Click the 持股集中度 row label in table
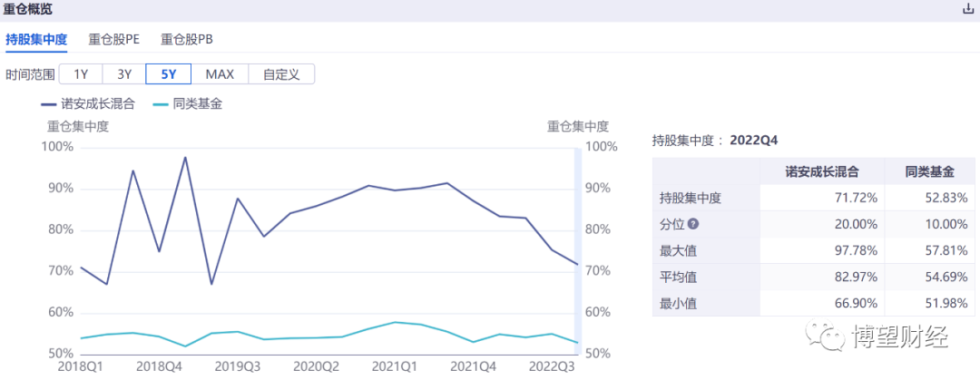The height and width of the screenshot is (380, 980). (691, 198)
